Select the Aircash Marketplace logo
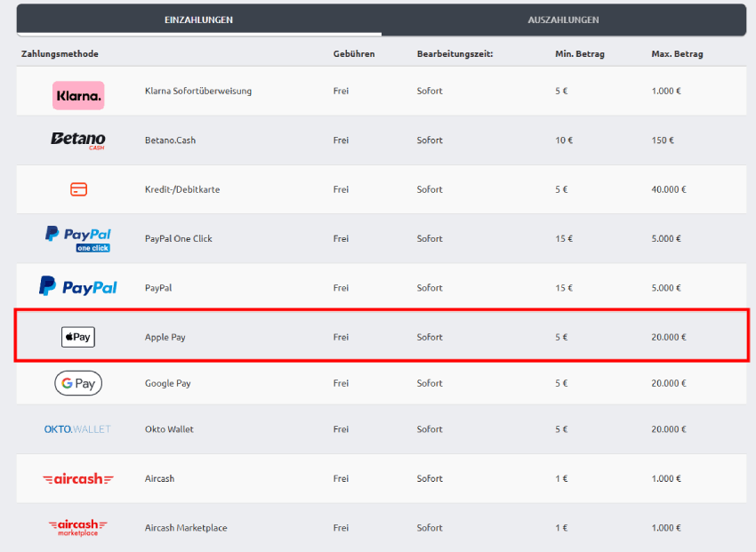Screen dimensions: 756x552 pos(78,527)
